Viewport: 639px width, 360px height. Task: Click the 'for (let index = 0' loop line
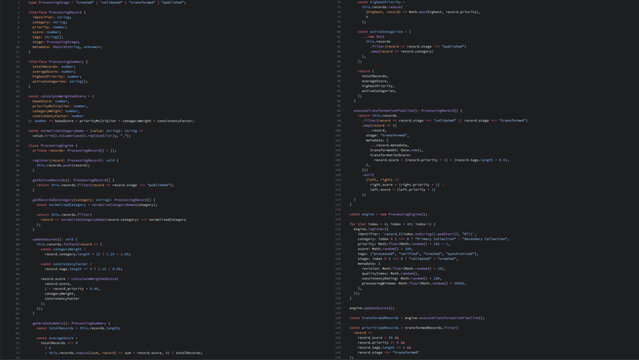click(392, 224)
